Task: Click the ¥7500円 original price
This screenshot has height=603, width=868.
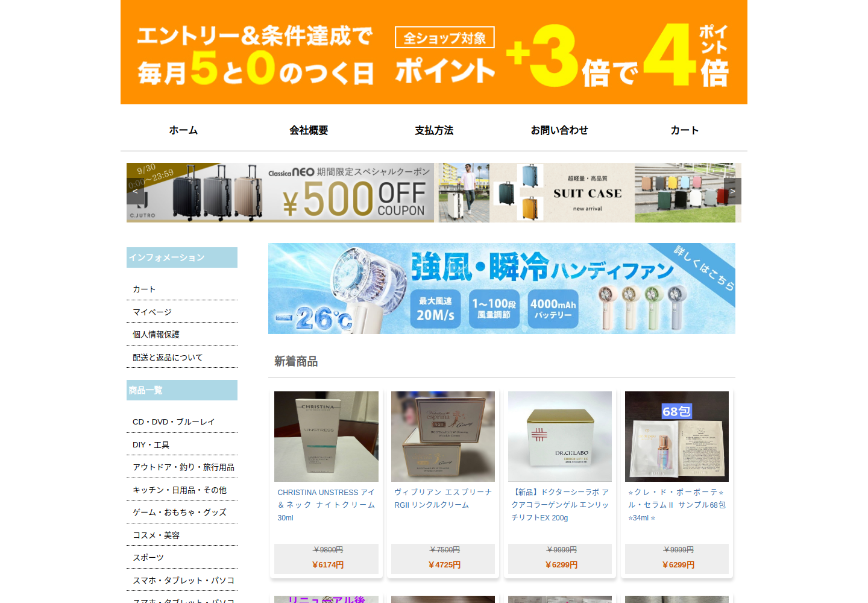Action: coord(444,550)
